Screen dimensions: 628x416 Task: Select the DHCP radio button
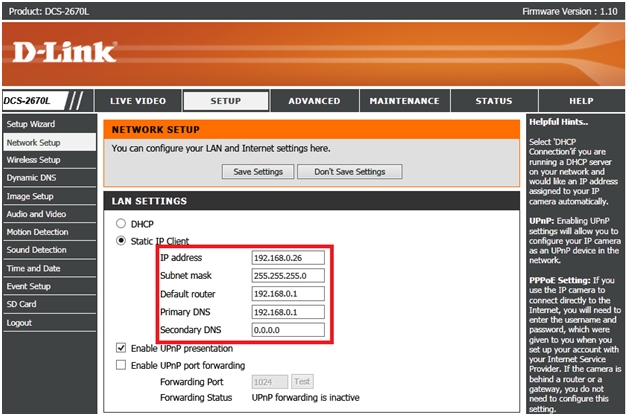[122, 223]
